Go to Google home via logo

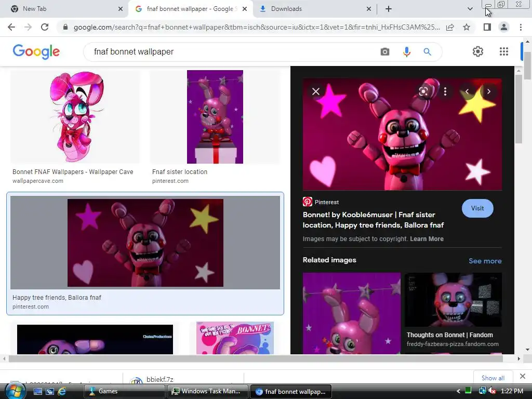[36, 52]
